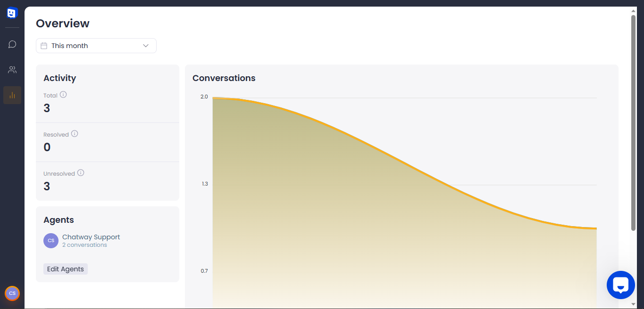
Task: Click the Activity card heading
Action: click(60, 78)
